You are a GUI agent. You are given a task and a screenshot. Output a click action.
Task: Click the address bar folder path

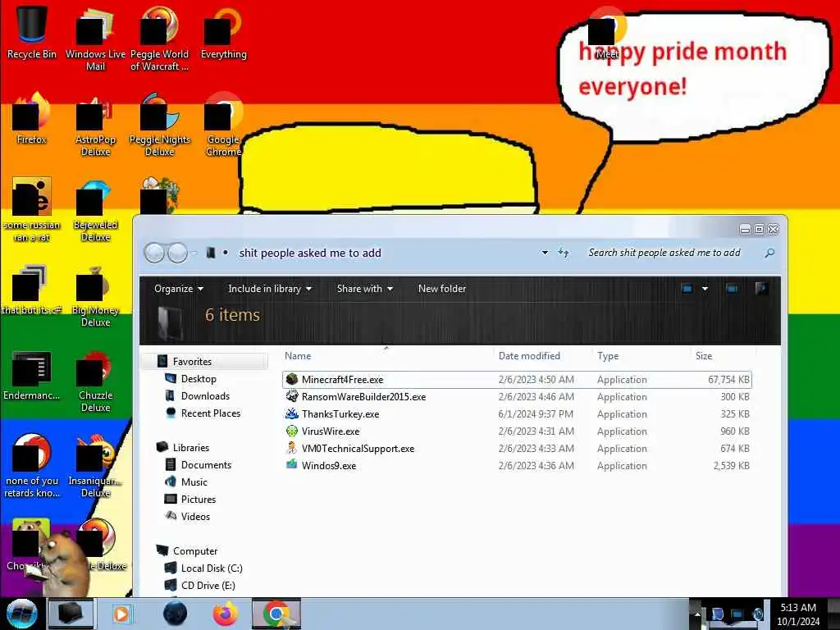tap(309, 253)
